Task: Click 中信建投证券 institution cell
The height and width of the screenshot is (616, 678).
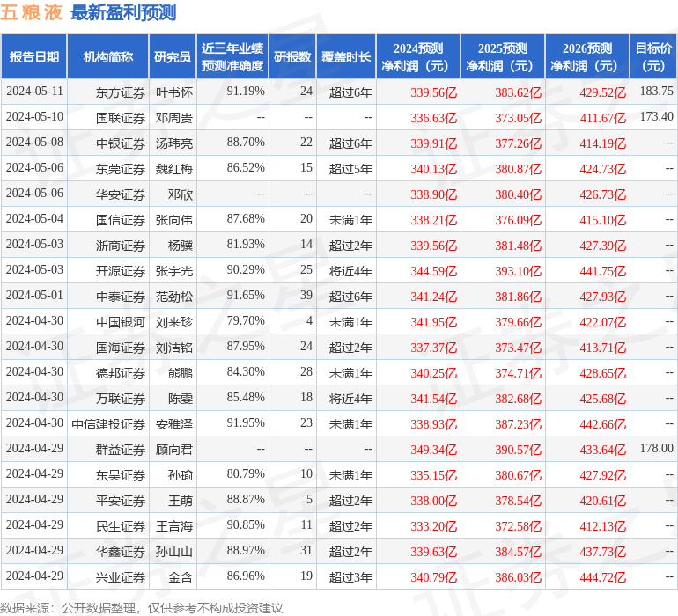Action: (108, 424)
